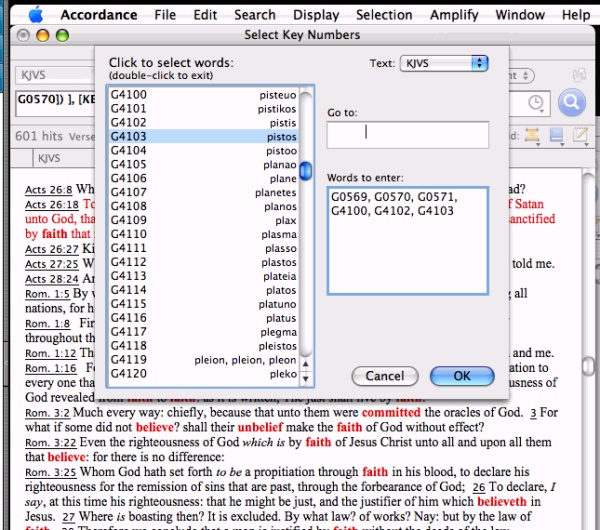Select G4112 plastos in the list

point(203,262)
